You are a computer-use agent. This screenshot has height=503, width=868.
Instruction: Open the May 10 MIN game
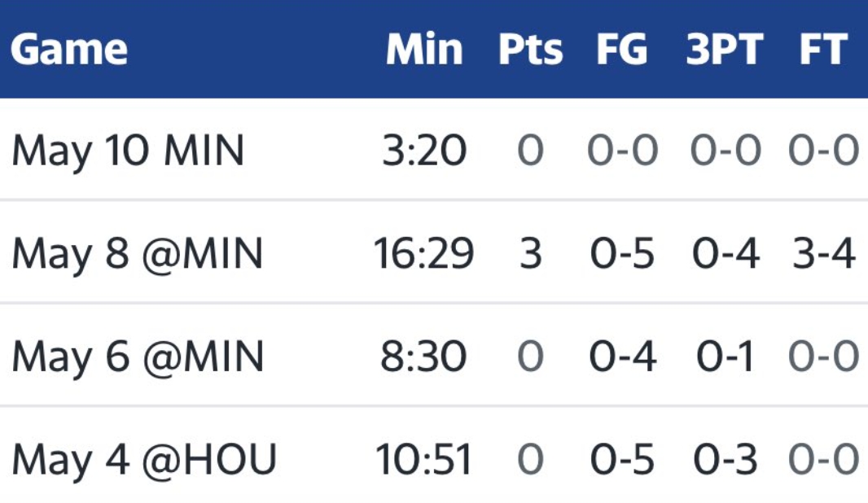click(128, 151)
